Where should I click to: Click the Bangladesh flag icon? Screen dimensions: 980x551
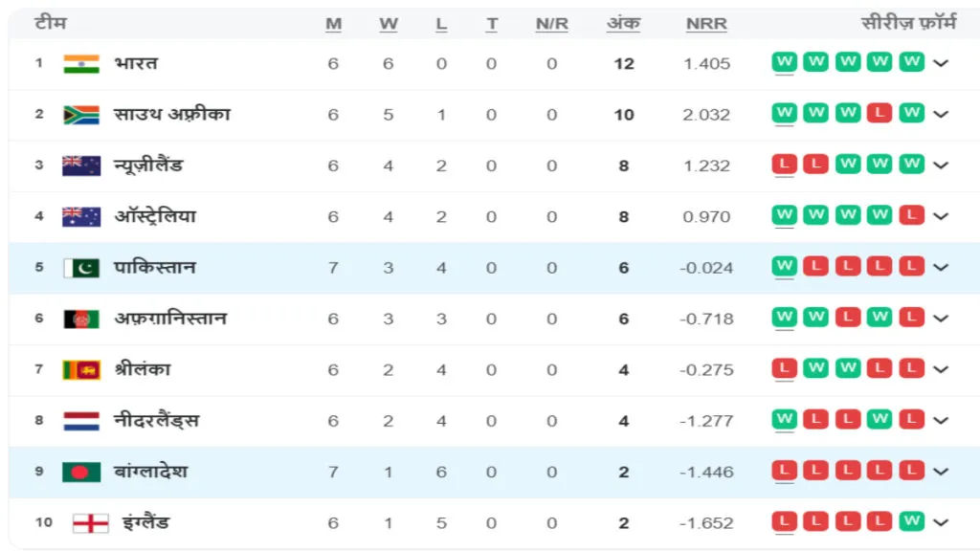(81, 472)
